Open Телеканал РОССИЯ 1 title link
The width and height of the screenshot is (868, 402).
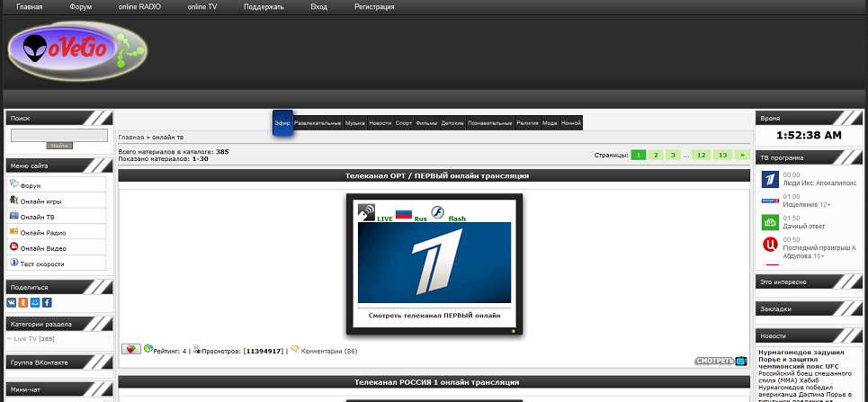437,382
